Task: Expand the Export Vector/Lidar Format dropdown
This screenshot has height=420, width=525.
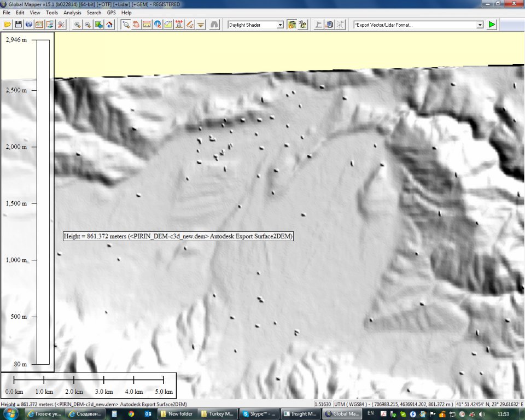Action: point(480,25)
